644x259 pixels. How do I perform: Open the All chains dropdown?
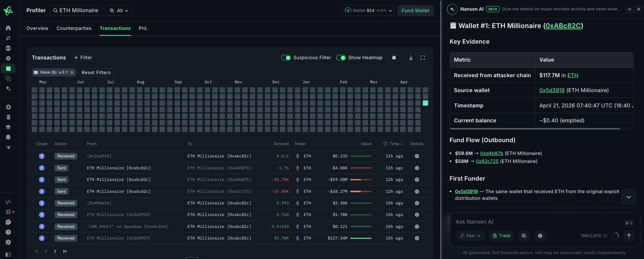(x=119, y=10)
